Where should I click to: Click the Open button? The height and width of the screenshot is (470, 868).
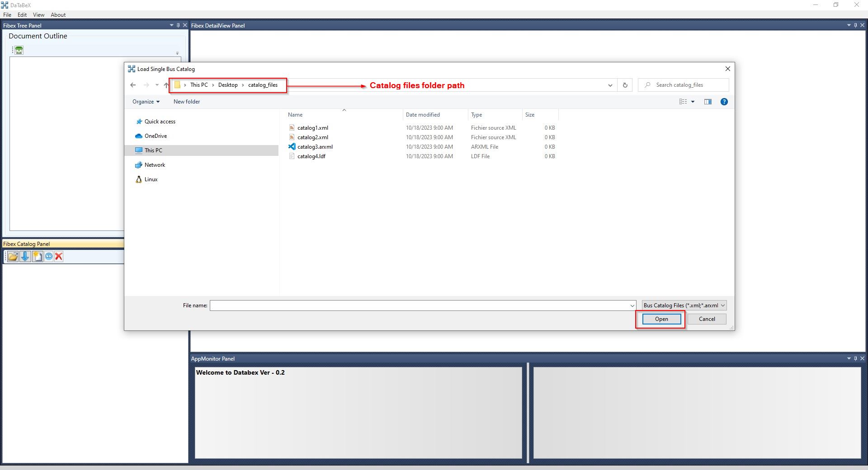[661, 319]
